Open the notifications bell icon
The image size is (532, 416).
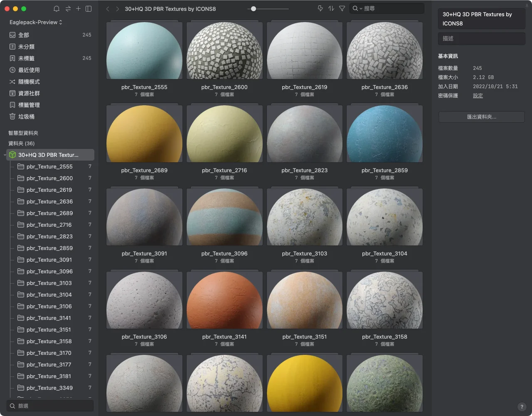[x=57, y=9]
